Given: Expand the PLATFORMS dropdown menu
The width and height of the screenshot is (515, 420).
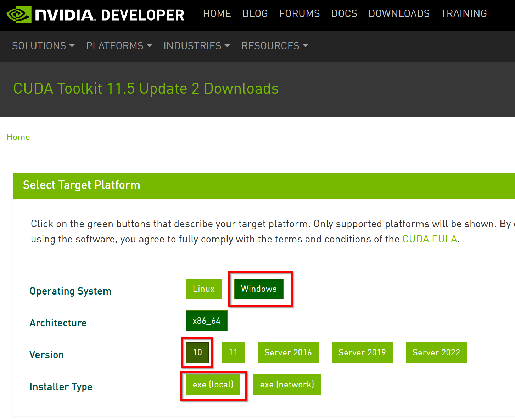Looking at the screenshot, I should coord(119,46).
